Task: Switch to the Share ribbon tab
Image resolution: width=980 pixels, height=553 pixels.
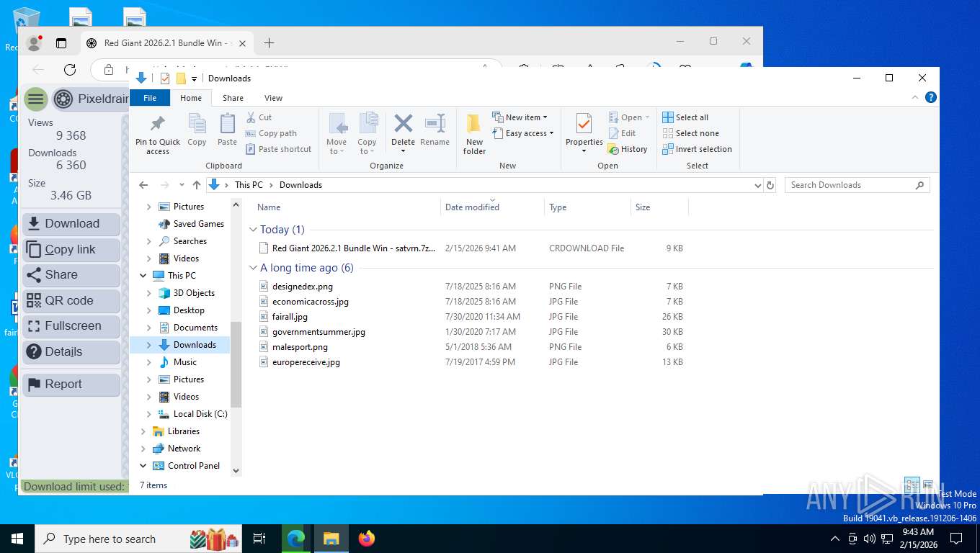Action: pyautogui.click(x=233, y=98)
